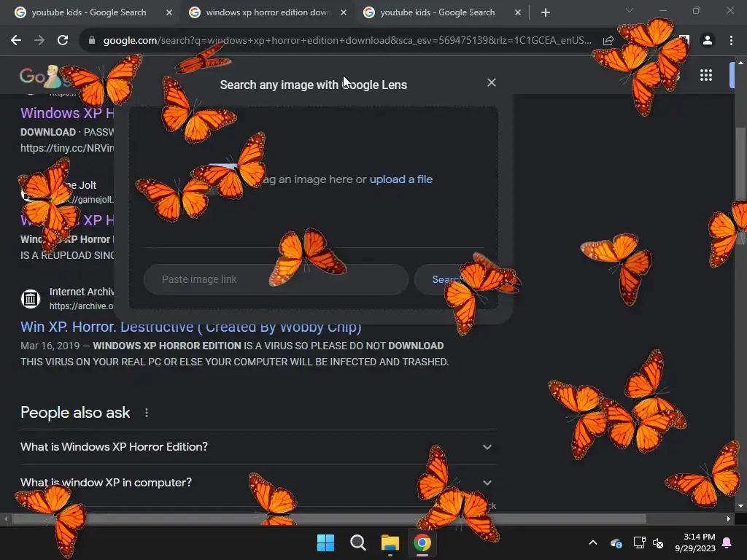Close the last youtube kids tab
This screenshot has width=747, height=560.
[518, 12]
